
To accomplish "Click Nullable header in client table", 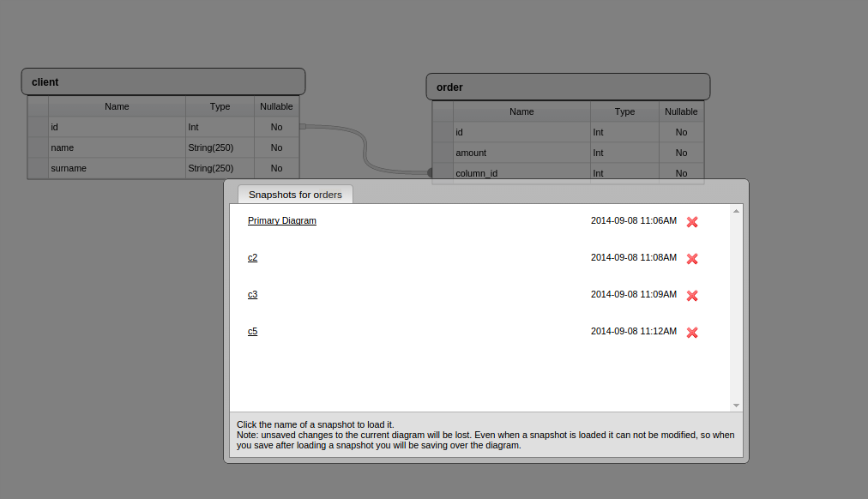I will pyautogui.click(x=276, y=106).
